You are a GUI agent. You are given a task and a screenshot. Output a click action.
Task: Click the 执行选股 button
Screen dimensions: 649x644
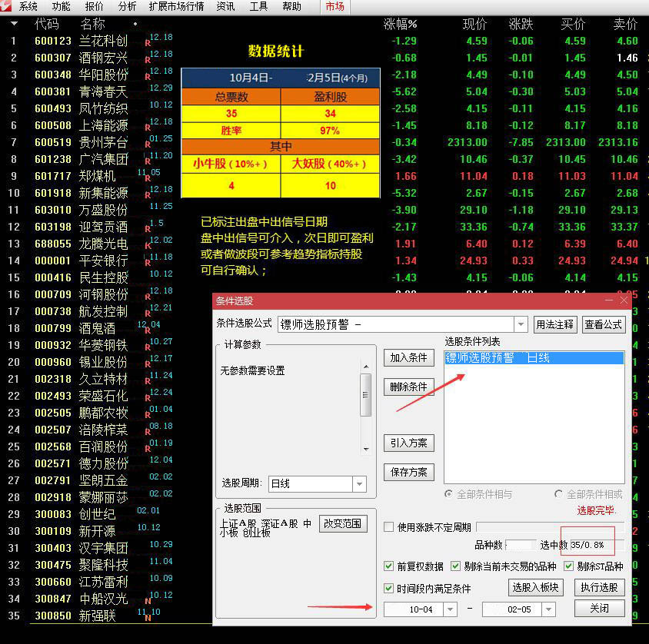point(599,587)
